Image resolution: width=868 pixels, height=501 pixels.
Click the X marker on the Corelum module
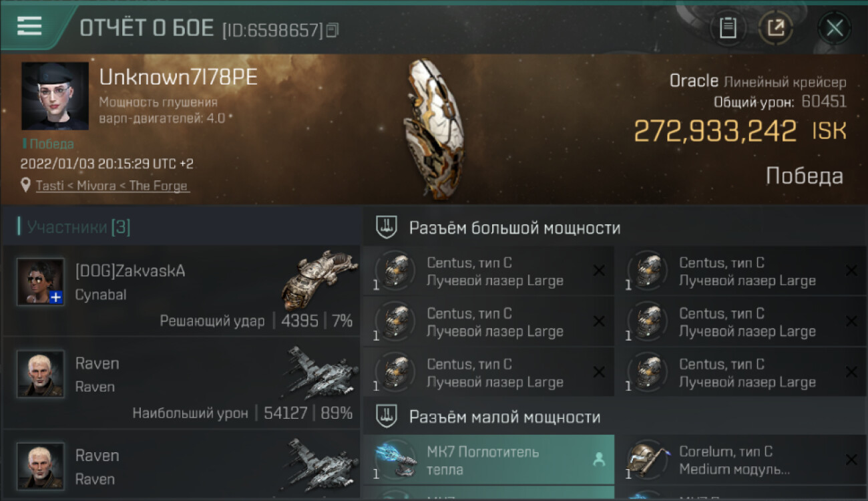point(851,460)
